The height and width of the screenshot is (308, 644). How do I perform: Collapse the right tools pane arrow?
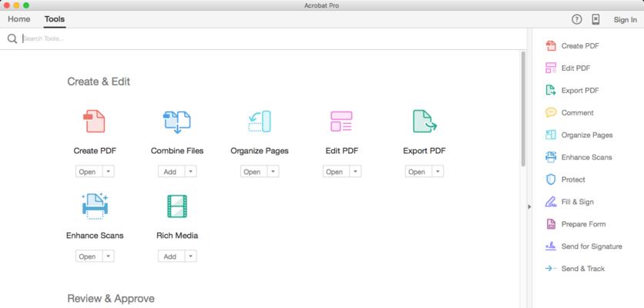point(529,206)
